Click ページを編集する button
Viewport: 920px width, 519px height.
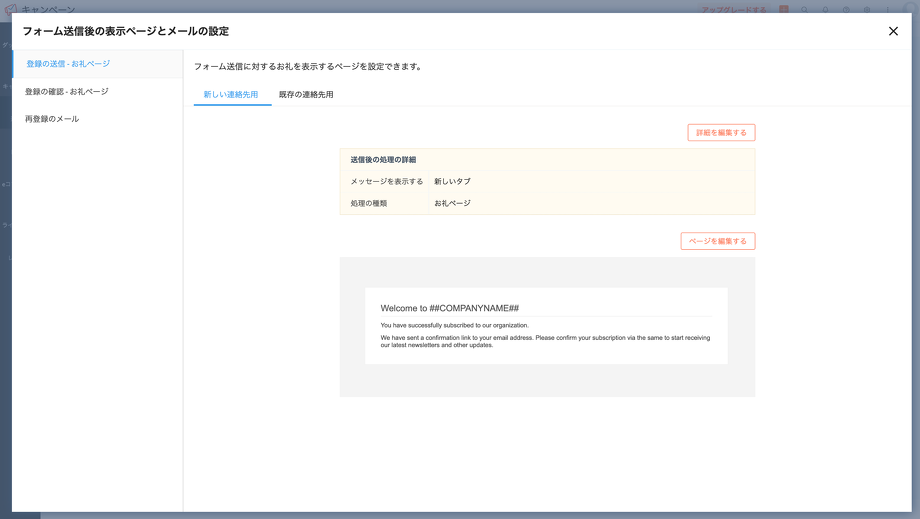(x=717, y=241)
